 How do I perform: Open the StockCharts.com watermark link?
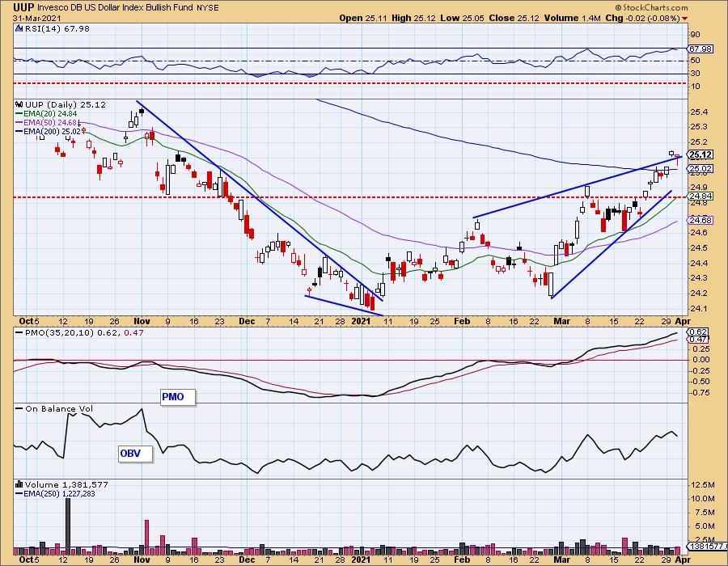tap(652, 7)
